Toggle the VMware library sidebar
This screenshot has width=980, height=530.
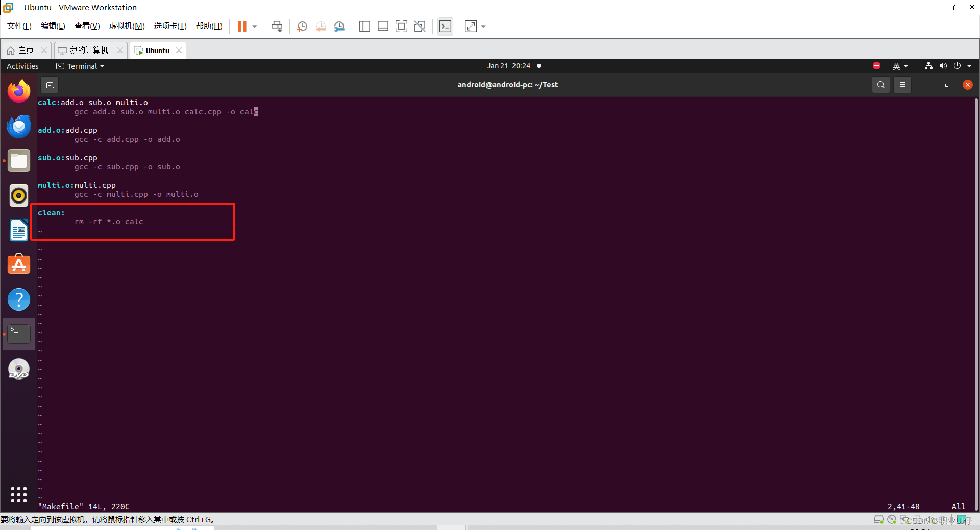tap(364, 26)
